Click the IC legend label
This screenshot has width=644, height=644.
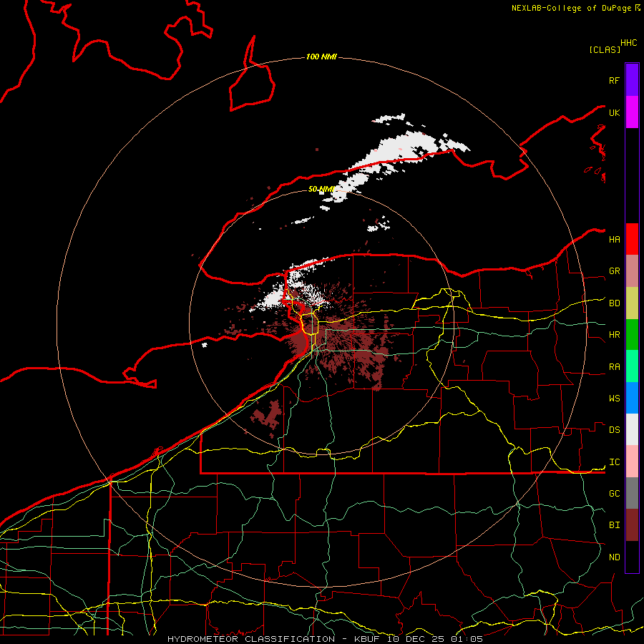pos(614,462)
